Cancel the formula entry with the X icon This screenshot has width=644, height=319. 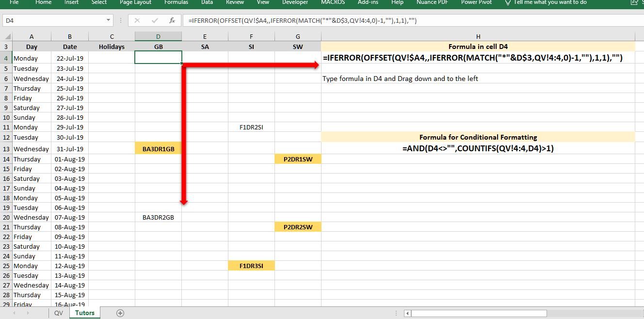click(137, 21)
